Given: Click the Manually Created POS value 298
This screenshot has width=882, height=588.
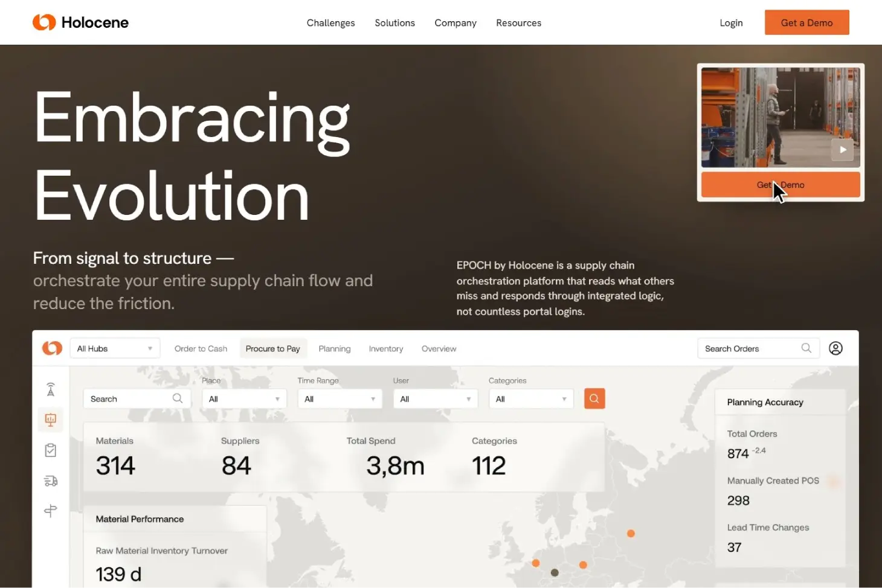Looking at the screenshot, I should click(738, 500).
